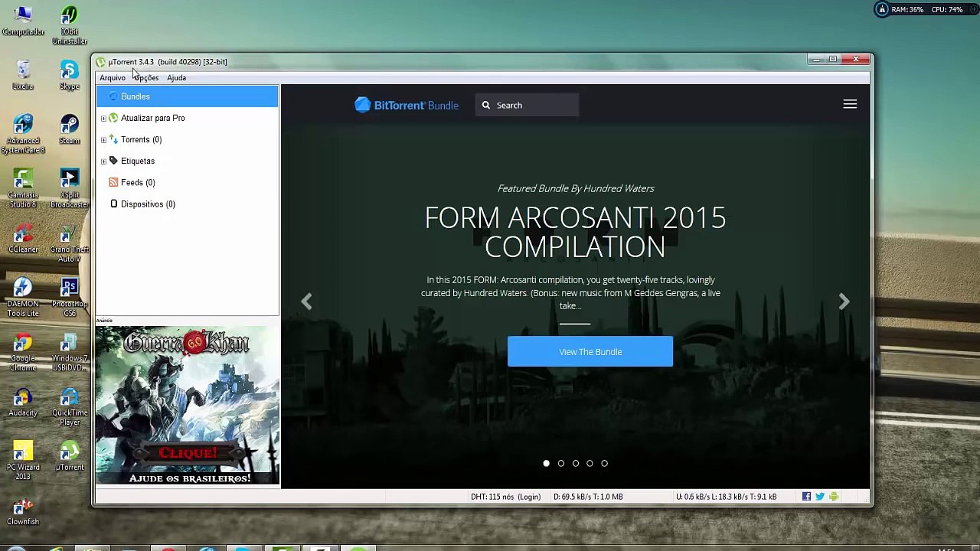Open the Ajuda menu

point(176,77)
